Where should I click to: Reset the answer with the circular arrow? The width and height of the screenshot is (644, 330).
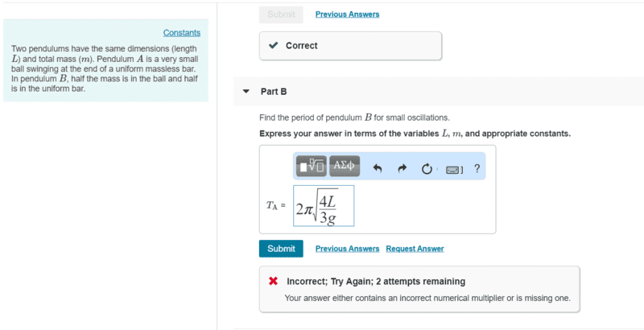click(x=427, y=169)
